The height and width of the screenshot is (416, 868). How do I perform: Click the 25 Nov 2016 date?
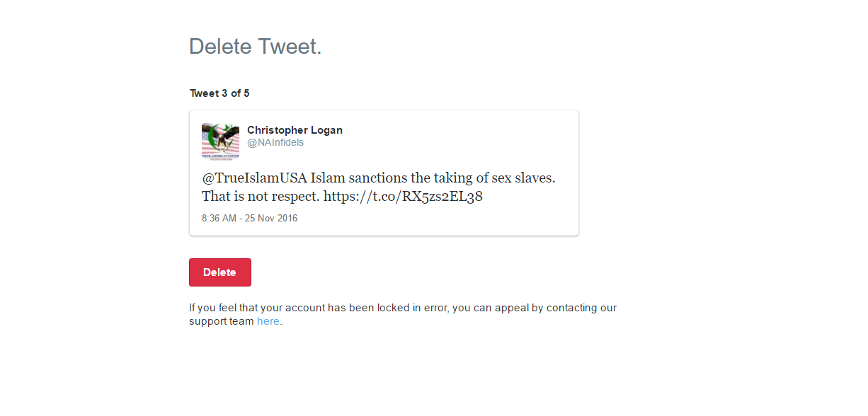pyautogui.click(x=271, y=219)
